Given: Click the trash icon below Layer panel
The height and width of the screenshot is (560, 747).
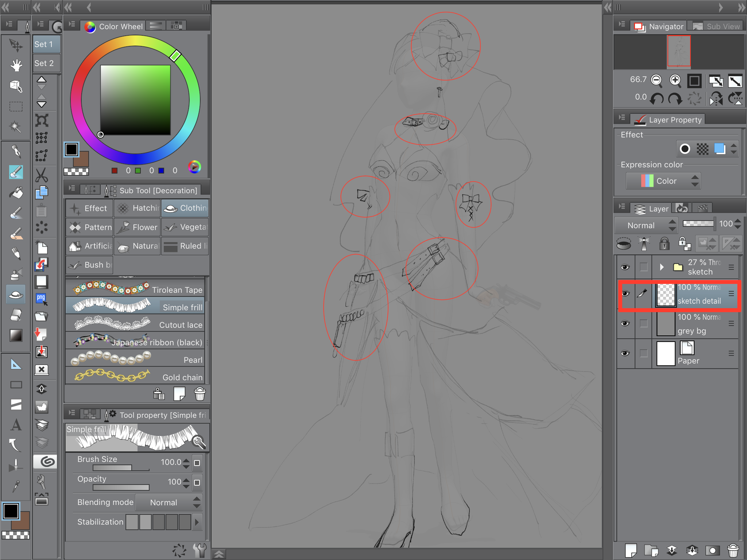Looking at the screenshot, I should point(733,550).
